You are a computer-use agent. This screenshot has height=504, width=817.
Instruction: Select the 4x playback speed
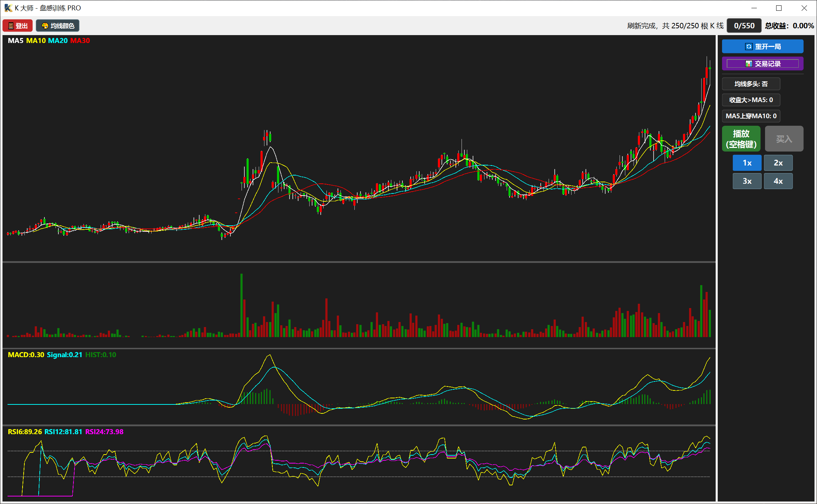click(778, 181)
